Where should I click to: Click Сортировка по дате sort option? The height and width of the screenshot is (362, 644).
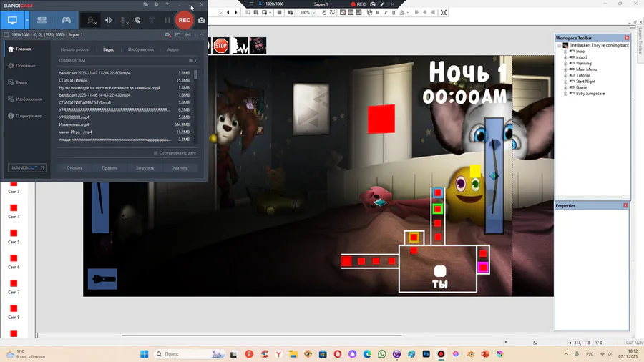click(x=175, y=153)
